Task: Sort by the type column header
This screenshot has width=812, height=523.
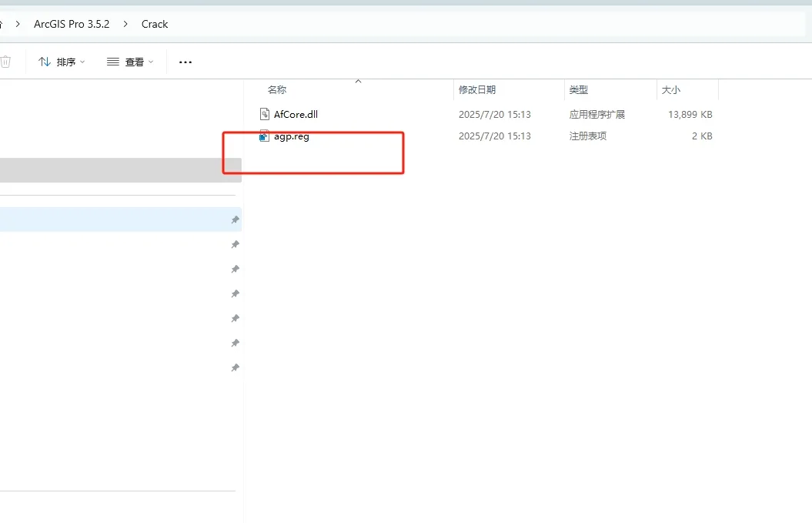Action: click(579, 89)
